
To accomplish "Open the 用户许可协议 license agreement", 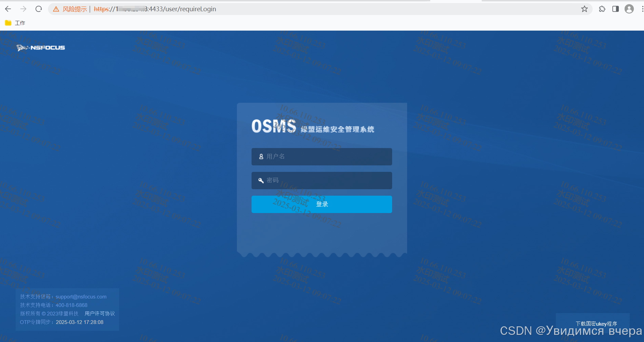I will tap(99, 313).
